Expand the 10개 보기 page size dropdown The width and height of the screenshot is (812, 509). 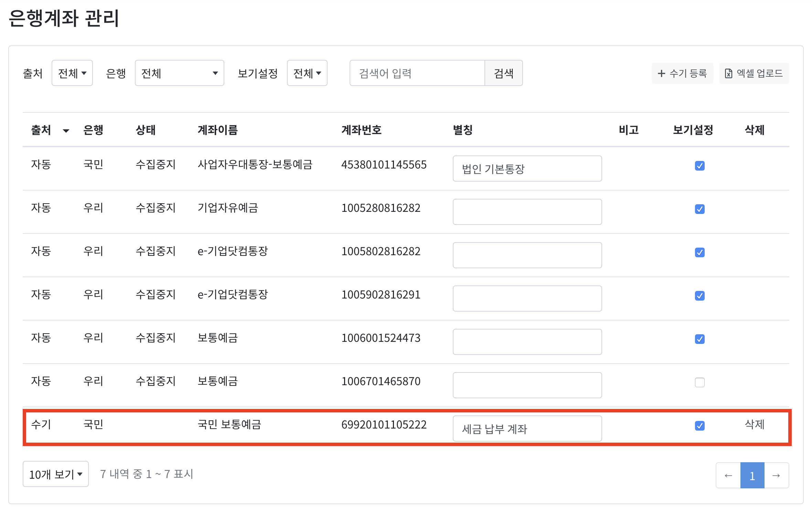coord(55,474)
